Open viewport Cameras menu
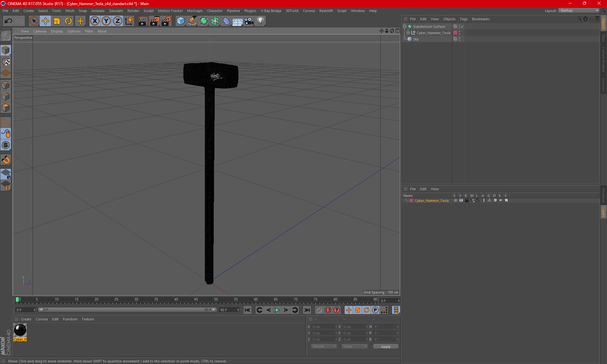This screenshot has height=364, width=607. [x=40, y=31]
